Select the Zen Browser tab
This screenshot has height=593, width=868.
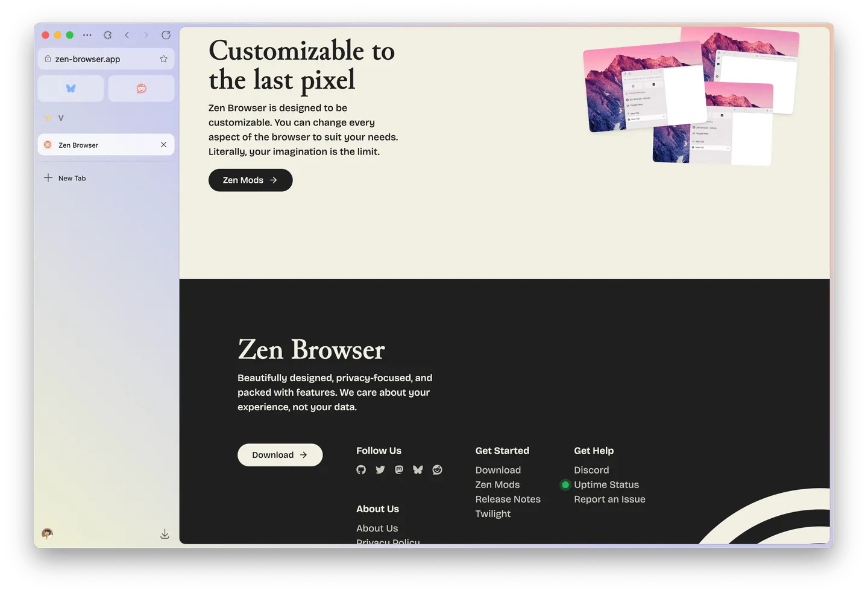coord(106,145)
